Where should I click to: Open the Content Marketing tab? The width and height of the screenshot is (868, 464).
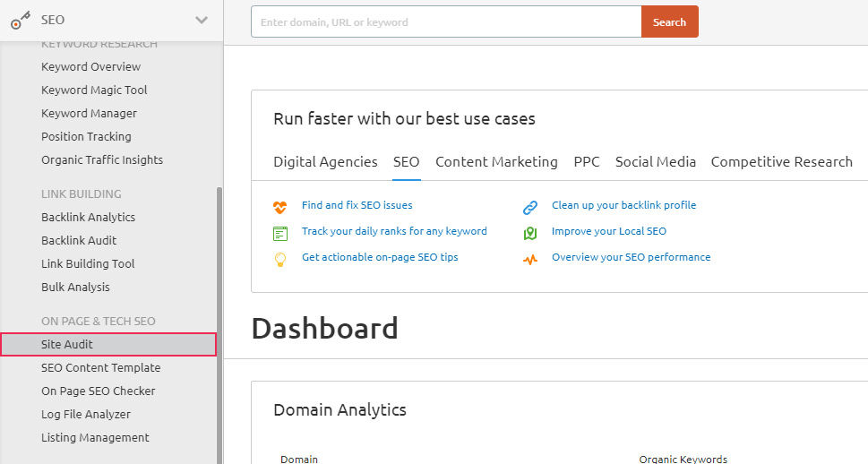496,161
